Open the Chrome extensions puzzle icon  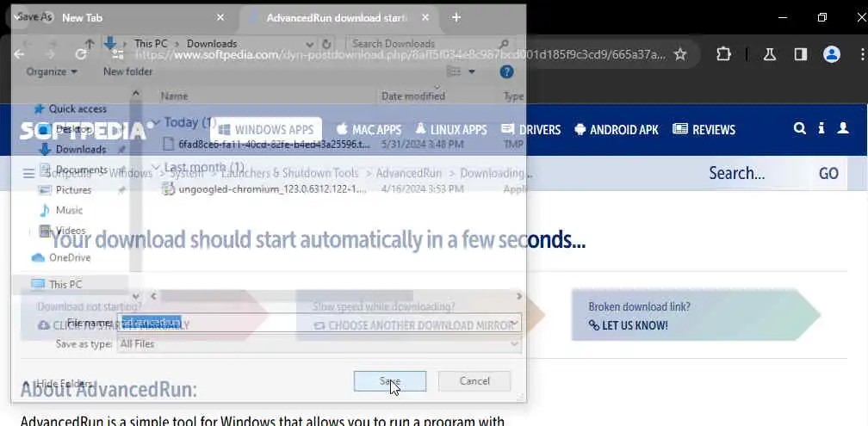723,53
